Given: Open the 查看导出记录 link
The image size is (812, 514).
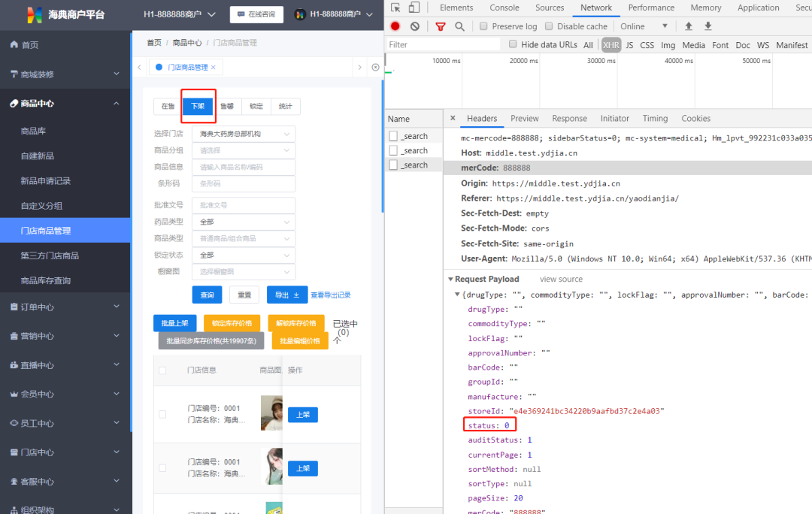Looking at the screenshot, I should (330, 295).
